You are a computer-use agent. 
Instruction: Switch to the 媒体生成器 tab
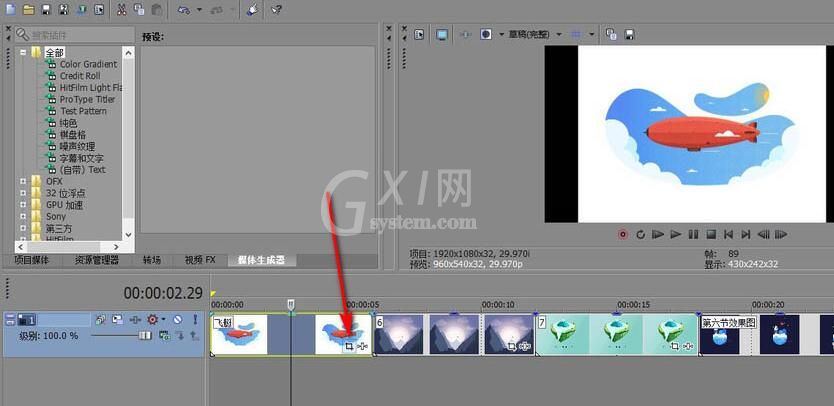pos(261,260)
